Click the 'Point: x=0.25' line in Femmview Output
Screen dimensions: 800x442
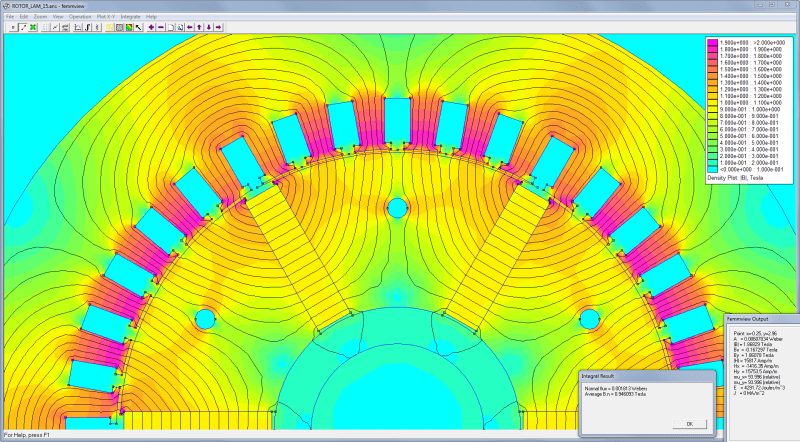[755, 333]
